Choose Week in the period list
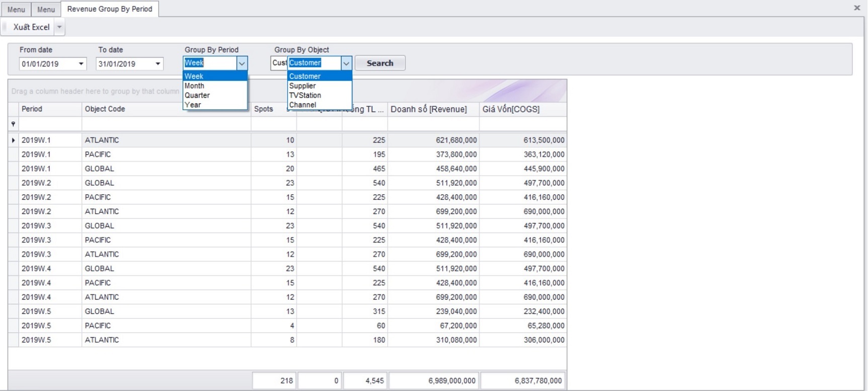The image size is (868, 391). click(x=215, y=76)
